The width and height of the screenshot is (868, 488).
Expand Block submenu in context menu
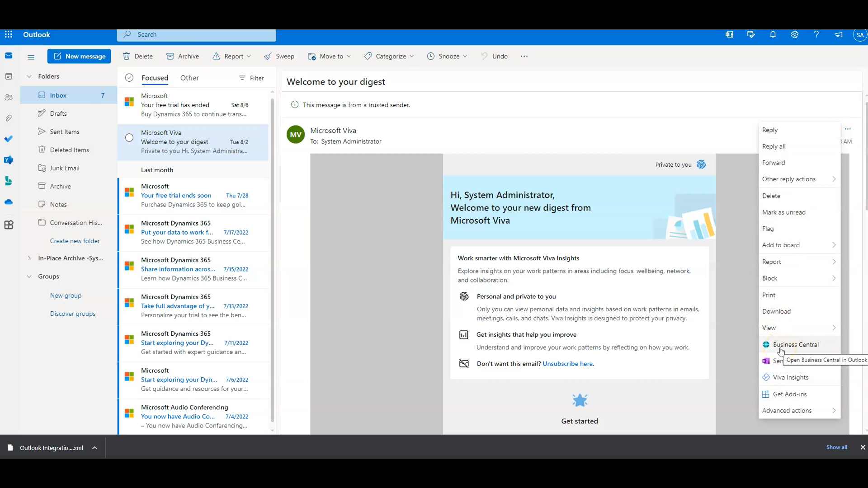(x=834, y=278)
